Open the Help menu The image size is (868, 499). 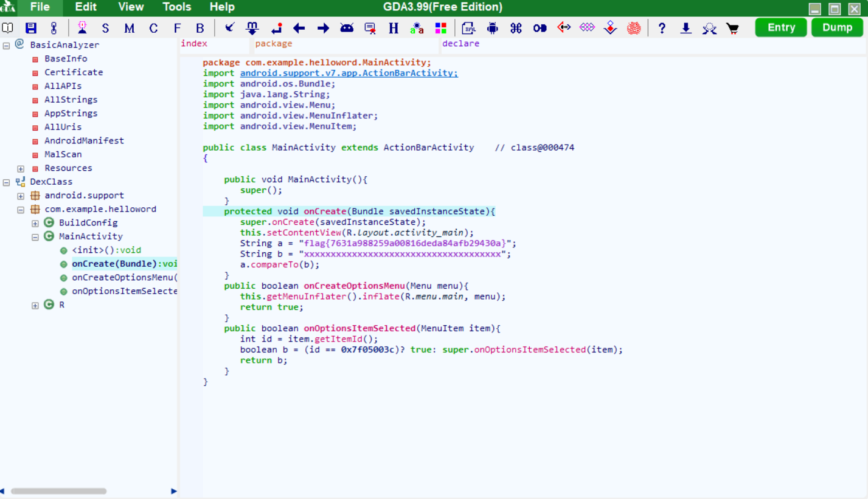tap(222, 7)
